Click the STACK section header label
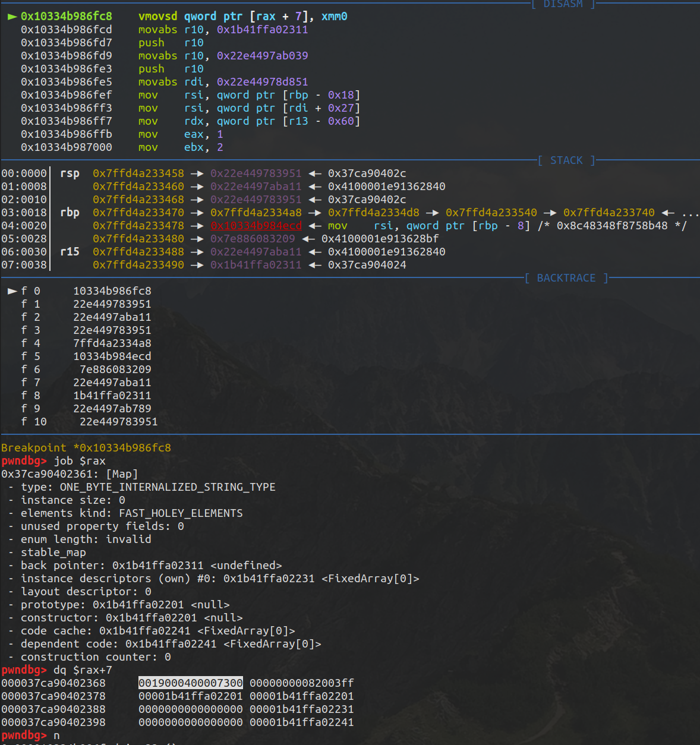 566,160
